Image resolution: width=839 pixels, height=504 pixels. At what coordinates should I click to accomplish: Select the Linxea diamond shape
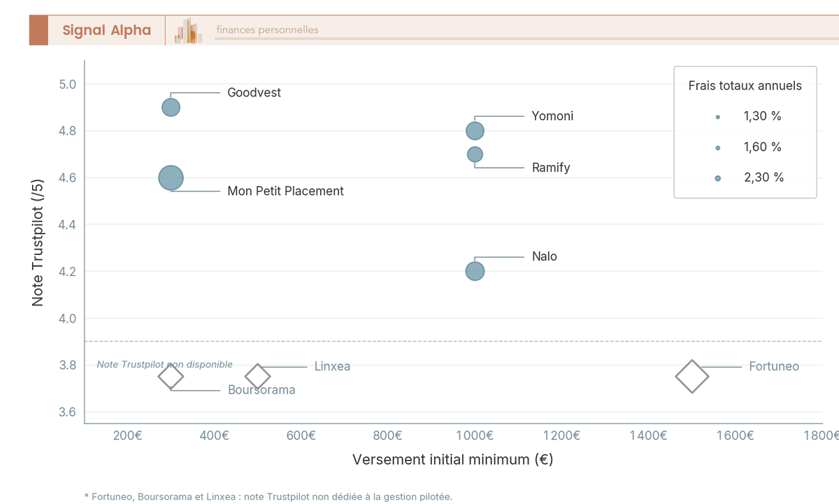click(x=257, y=376)
